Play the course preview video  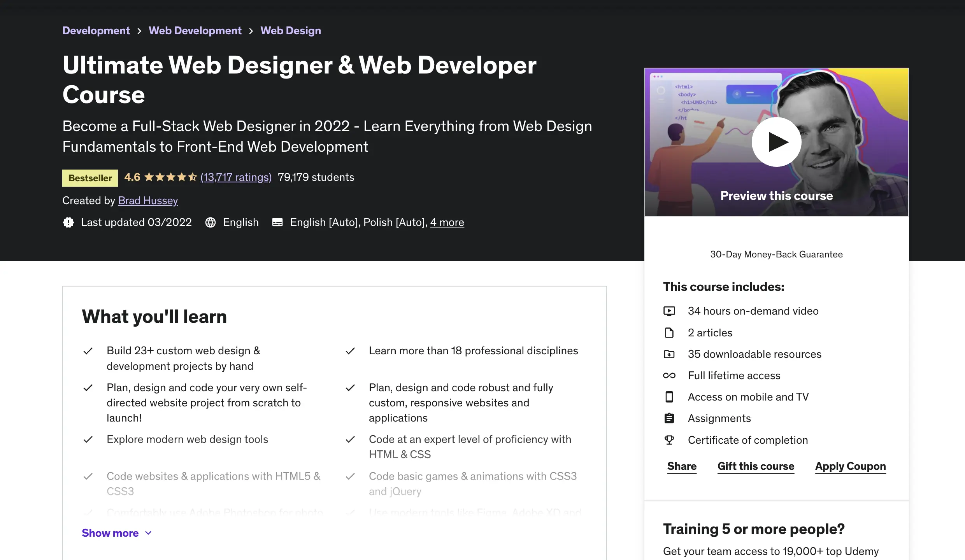click(776, 142)
